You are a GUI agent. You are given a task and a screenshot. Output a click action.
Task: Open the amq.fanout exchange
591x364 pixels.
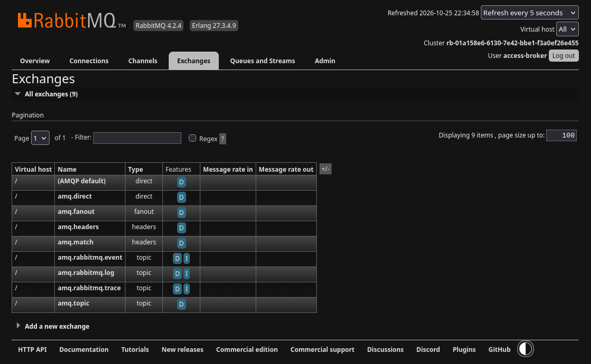(x=76, y=212)
